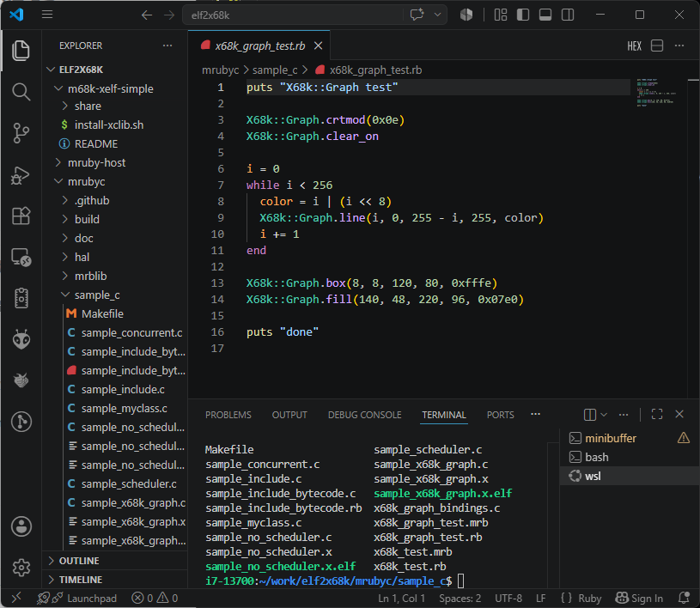
Task: Click the errors and warnings count
Action: 155,599
